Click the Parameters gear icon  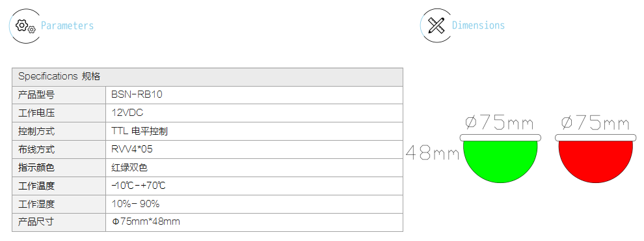25,26
